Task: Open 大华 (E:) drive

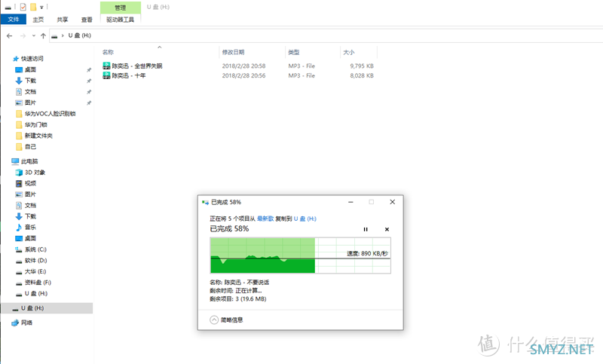Action: 35,271
